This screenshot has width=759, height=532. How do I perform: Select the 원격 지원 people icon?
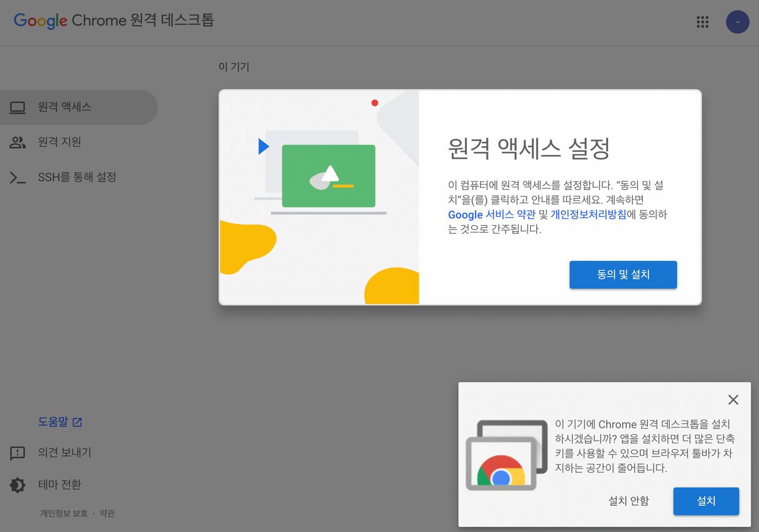18,143
